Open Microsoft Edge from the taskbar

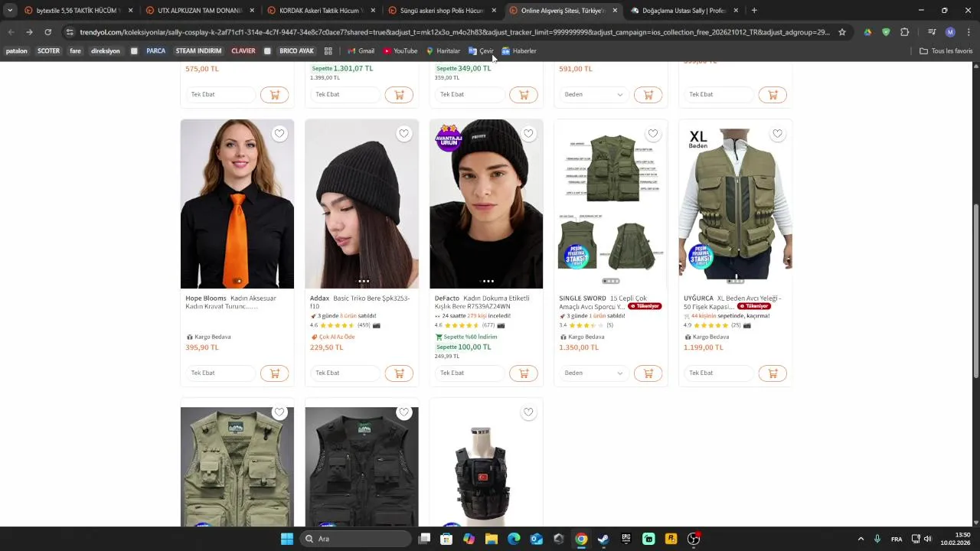coord(514,539)
